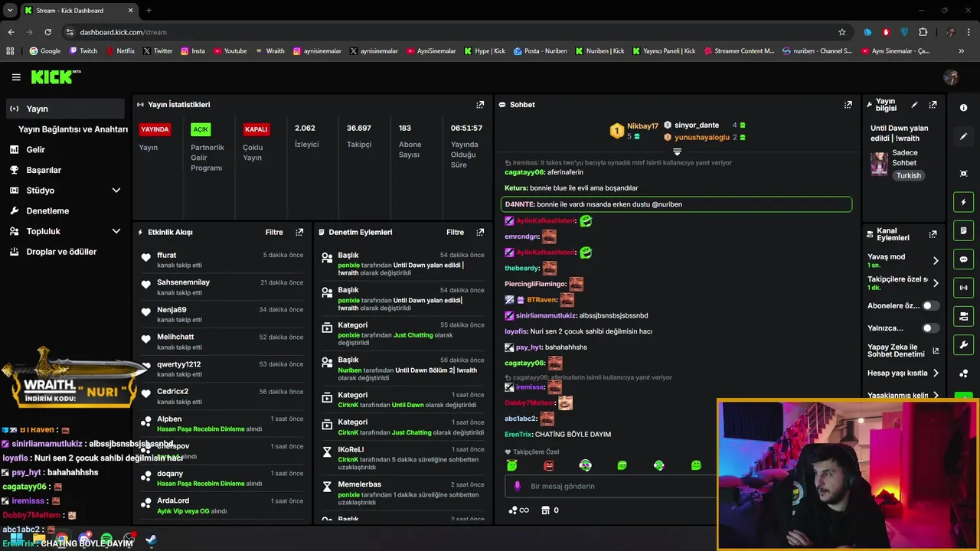Screen dimensions: 980x551
Task: Click the info icon in right toolbar
Action: 963,108
